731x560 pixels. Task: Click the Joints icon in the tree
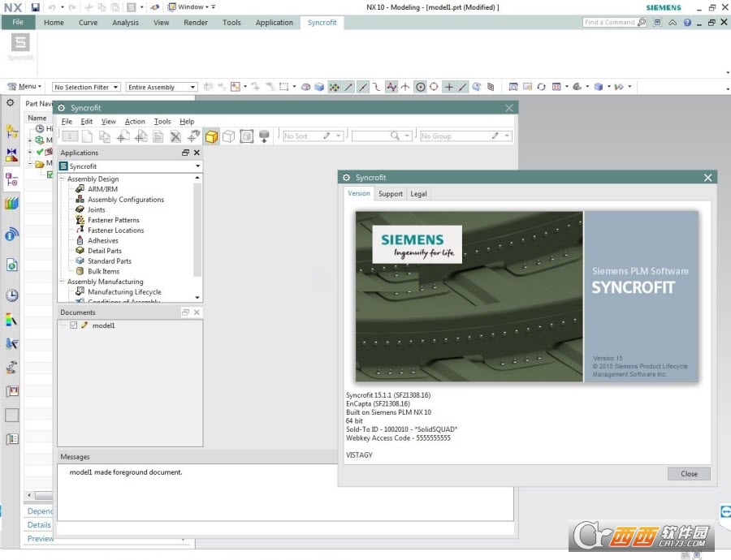click(x=80, y=209)
